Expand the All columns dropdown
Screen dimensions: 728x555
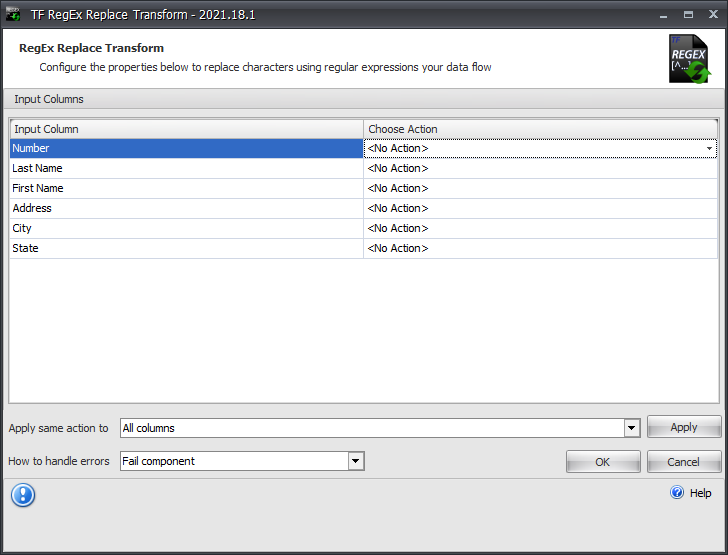pyautogui.click(x=631, y=428)
